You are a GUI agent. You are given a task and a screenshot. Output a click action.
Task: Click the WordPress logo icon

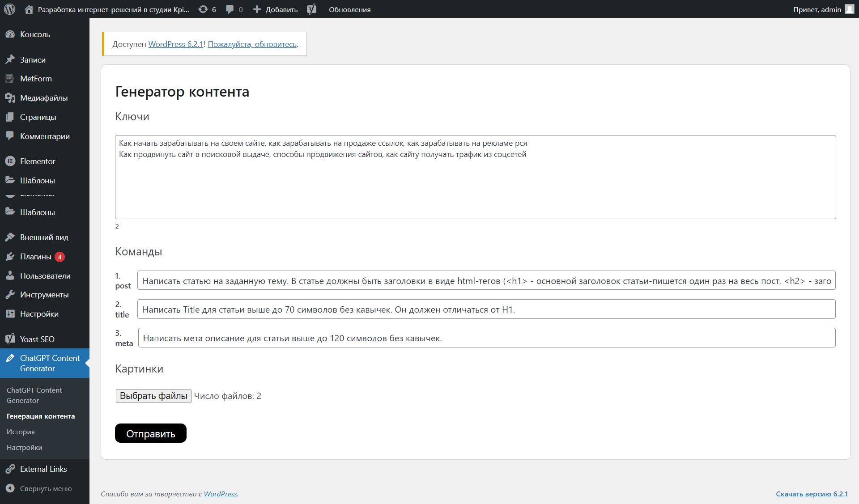[x=9, y=9]
